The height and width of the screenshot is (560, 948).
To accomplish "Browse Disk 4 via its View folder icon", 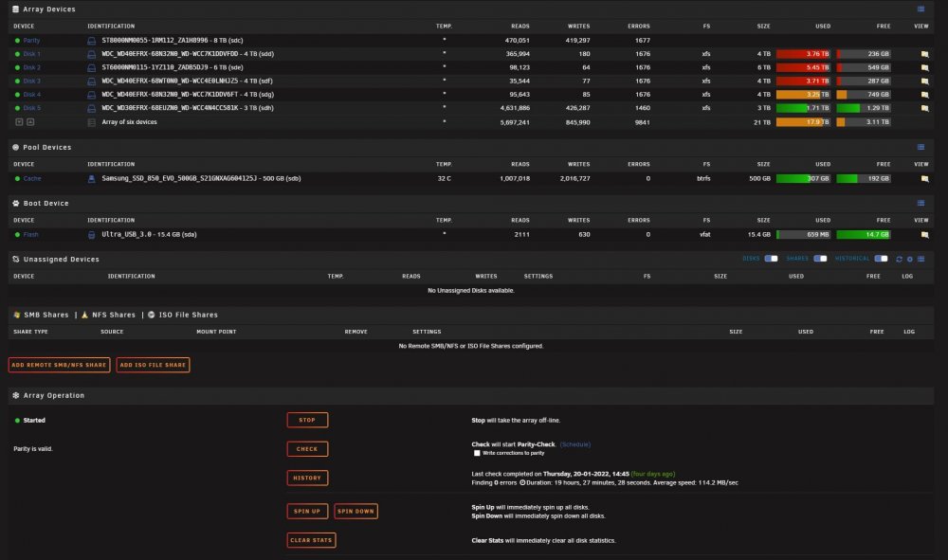I will pos(924,95).
